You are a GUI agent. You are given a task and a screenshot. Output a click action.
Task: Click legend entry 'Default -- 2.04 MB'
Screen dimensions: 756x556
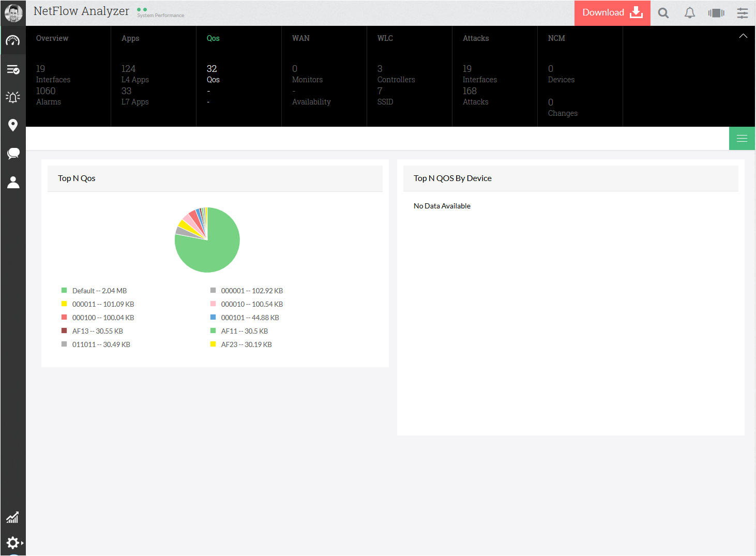tap(99, 291)
